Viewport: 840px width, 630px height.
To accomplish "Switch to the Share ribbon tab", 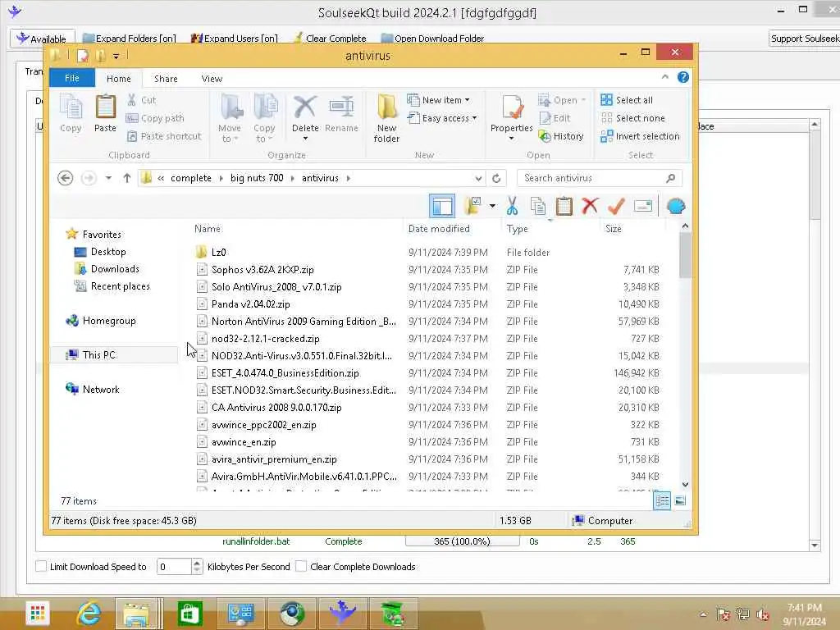I will (x=166, y=79).
